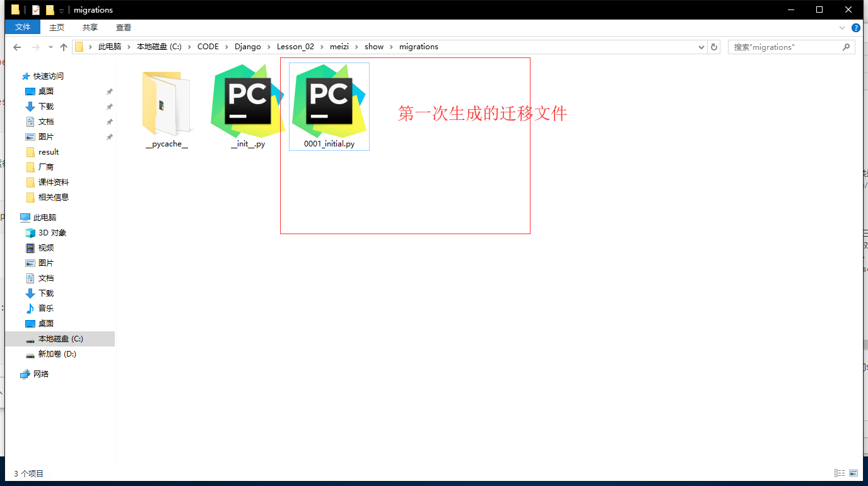The image size is (868, 486).
Task: Click the new folder icon in title bar
Action: pyautogui.click(x=50, y=9)
